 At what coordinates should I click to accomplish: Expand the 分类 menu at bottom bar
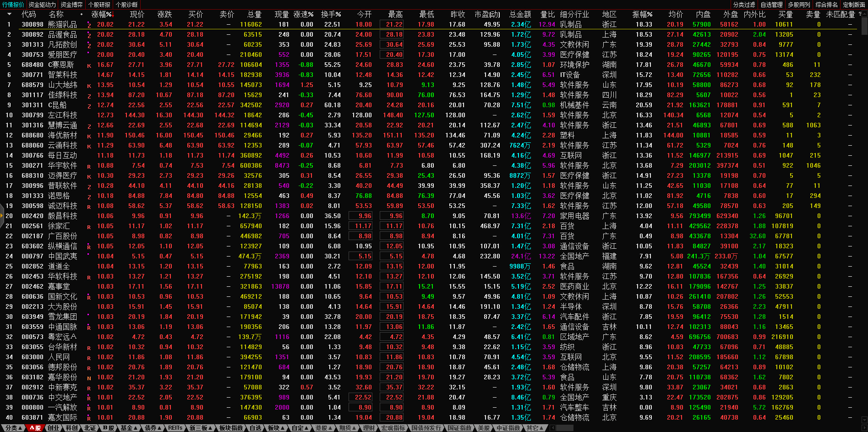click(13, 428)
